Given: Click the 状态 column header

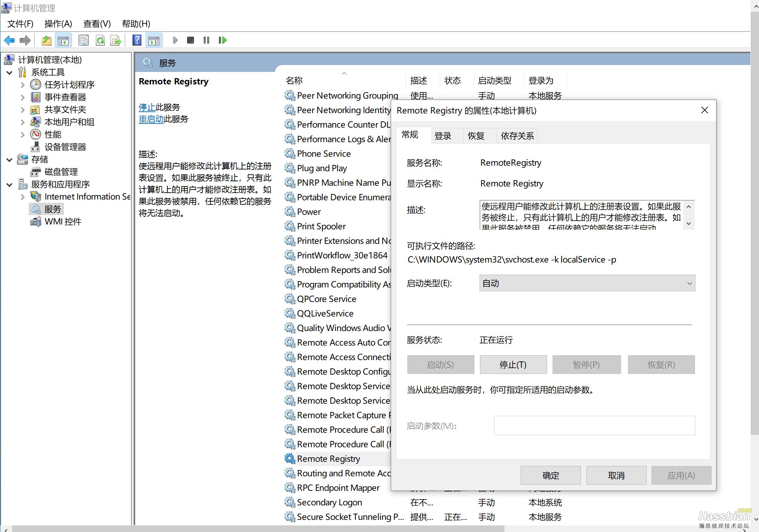Looking at the screenshot, I should tap(456, 81).
